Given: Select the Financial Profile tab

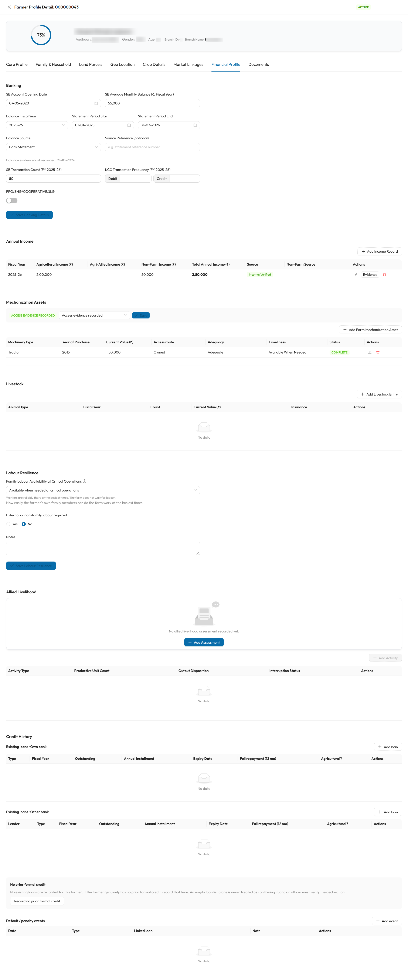Looking at the screenshot, I should (225, 65).
